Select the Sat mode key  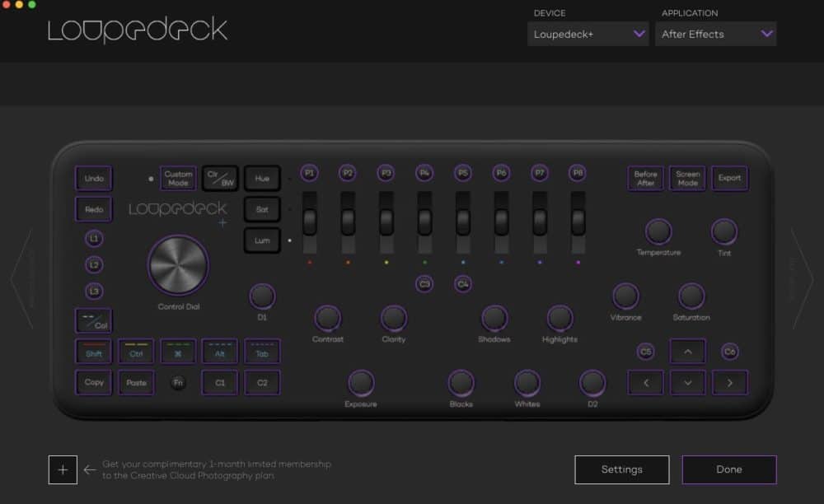click(262, 209)
